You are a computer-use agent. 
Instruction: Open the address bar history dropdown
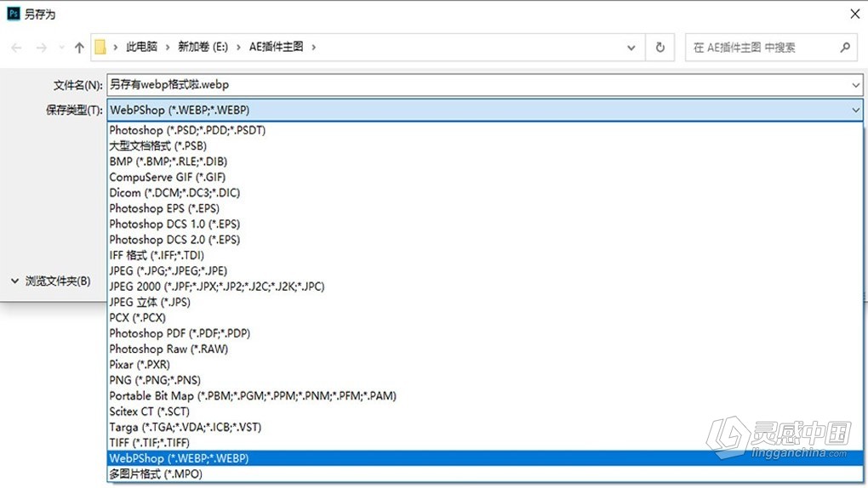tap(631, 48)
